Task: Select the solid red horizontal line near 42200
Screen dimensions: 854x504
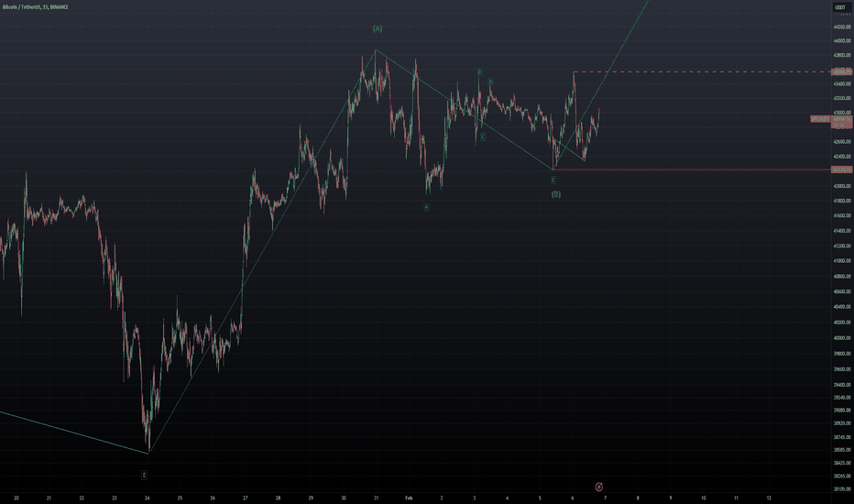Action: pyautogui.click(x=692, y=170)
